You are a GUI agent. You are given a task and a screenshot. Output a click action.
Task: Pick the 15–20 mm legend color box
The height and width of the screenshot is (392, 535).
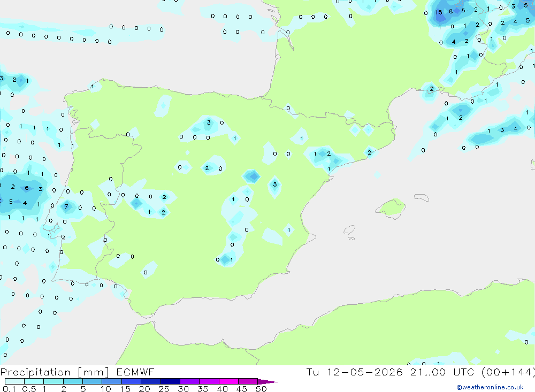(x=132, y=381)
